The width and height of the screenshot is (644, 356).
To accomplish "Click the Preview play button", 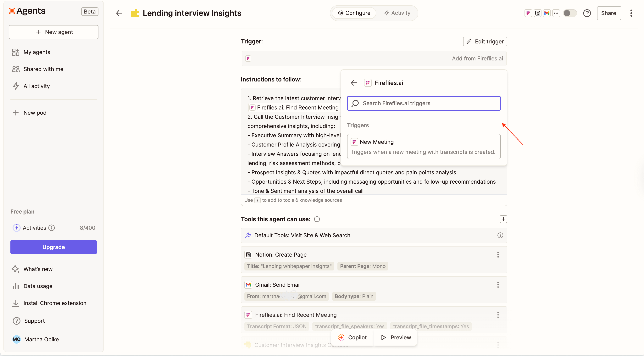I will point(396,337).
